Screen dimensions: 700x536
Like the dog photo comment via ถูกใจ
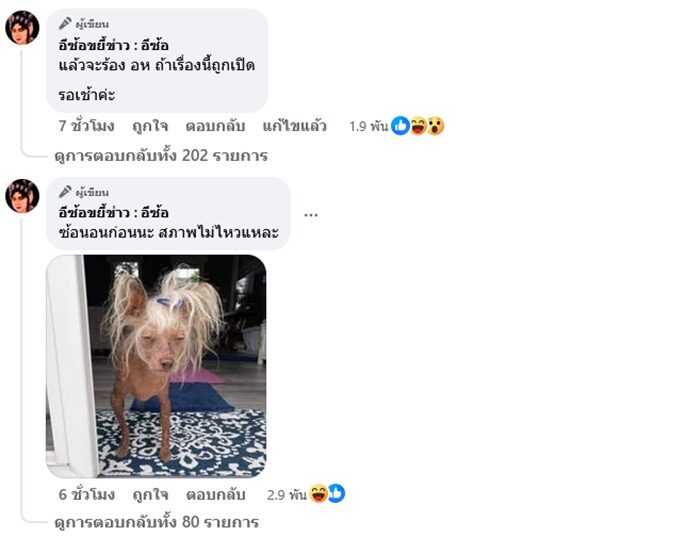click(150, 494)
